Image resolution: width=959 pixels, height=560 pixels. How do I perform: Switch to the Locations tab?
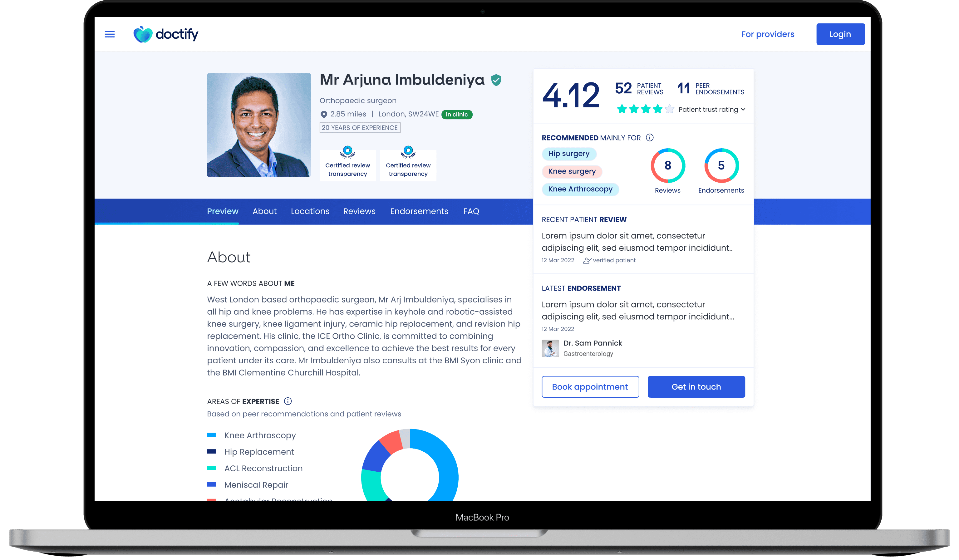(310, 211)
